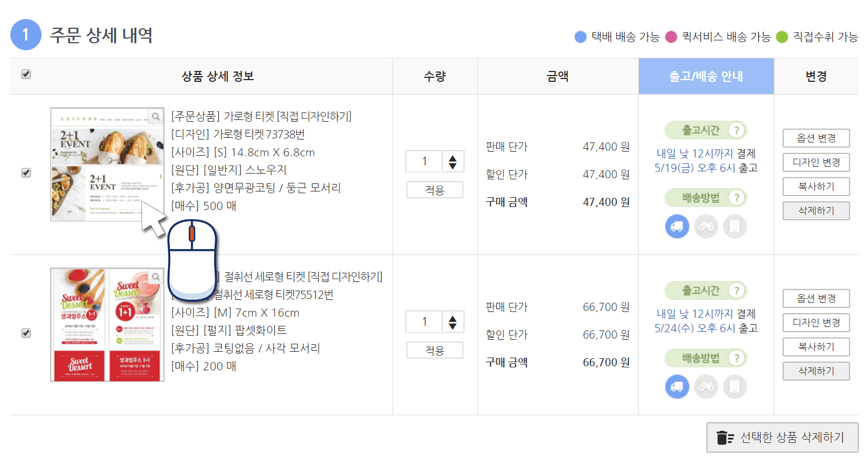Uncheck the 절취선 세로형 티켓 product checkbox

coord(26,333)
